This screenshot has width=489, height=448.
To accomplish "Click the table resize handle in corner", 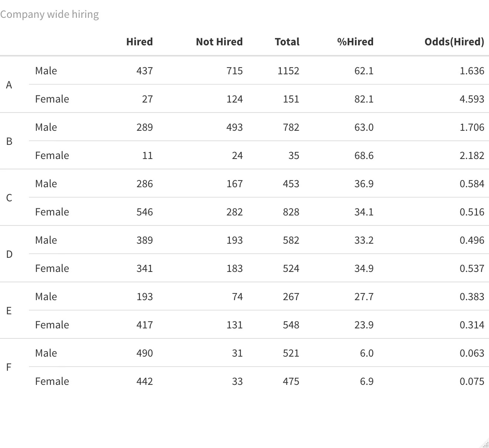I will [x=486, y=445].
